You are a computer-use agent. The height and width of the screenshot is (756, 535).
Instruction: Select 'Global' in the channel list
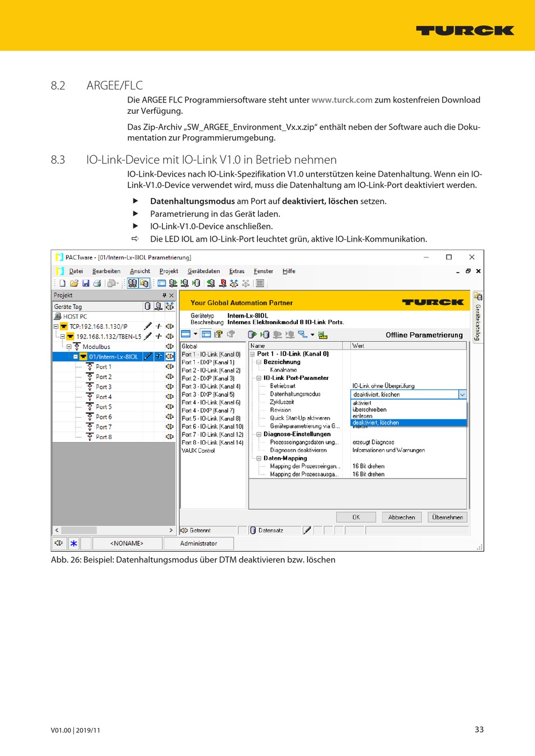[x=189, y=346]
